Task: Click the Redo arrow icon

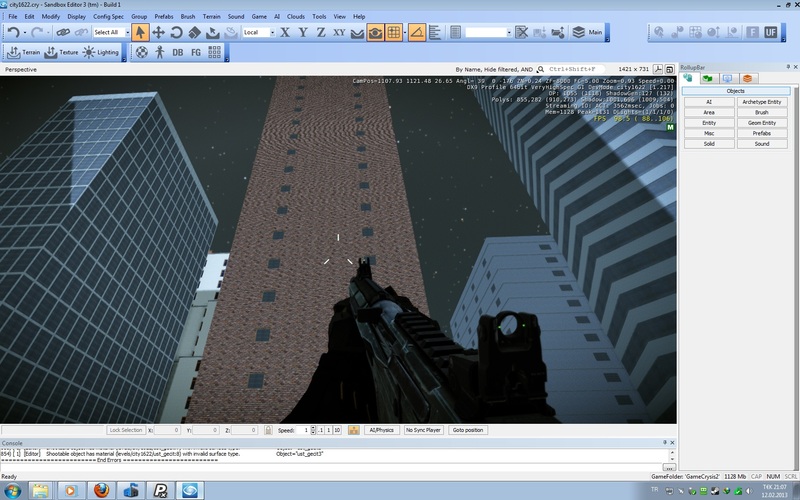Action: (36, 33)
